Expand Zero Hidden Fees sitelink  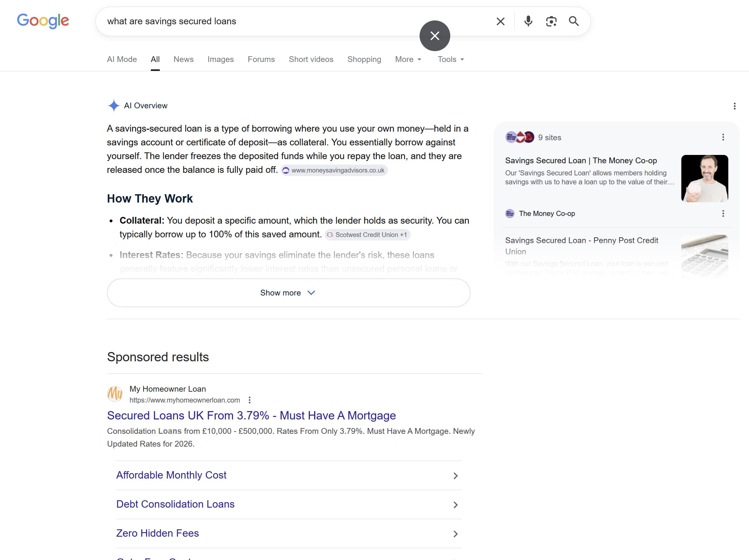[x=289, y=533]
